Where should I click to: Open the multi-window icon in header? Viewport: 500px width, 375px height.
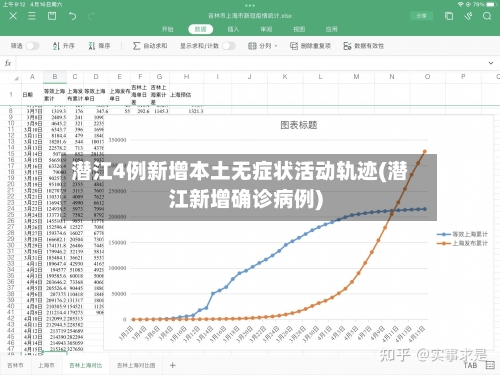click(449, 16)
